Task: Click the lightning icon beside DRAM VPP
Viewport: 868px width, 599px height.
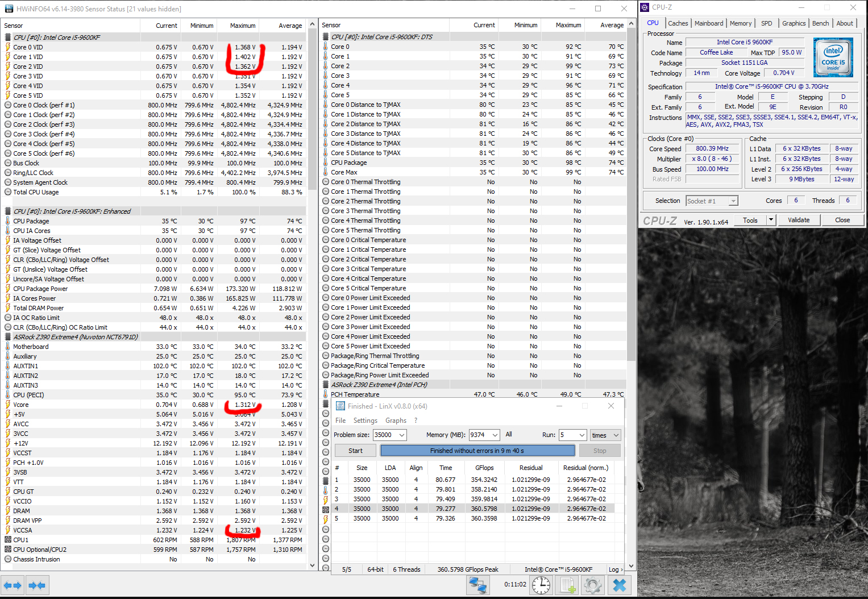Action: [8, 521]
